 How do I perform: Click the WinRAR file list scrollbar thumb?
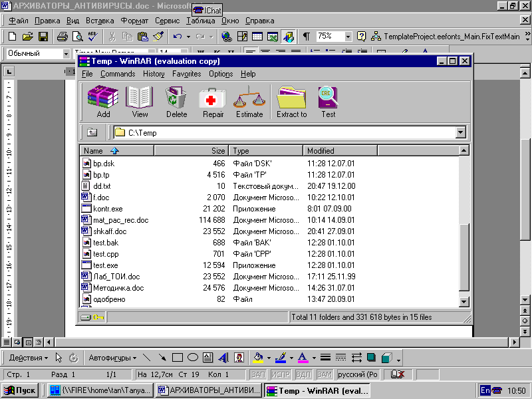click(x=464, y=257)
